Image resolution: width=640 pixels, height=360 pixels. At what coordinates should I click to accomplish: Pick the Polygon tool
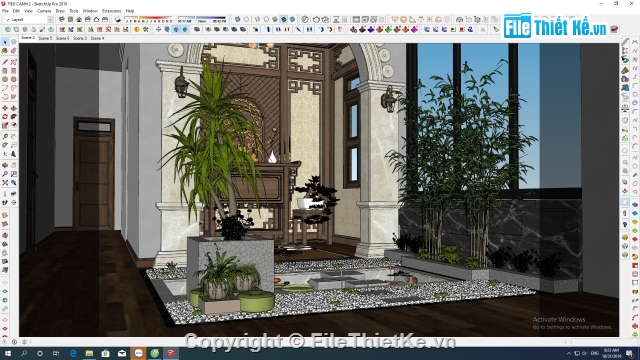13,79
